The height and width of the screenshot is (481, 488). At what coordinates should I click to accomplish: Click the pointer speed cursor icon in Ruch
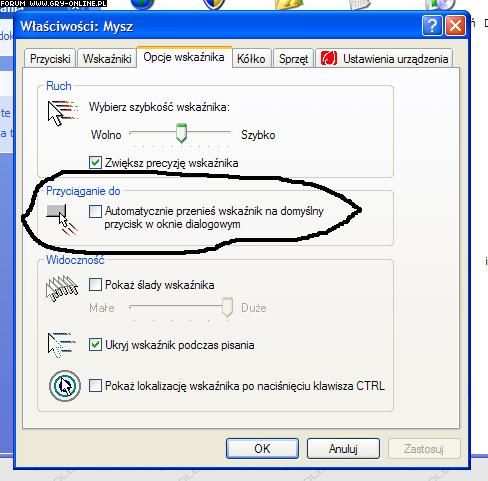point(63,113)
